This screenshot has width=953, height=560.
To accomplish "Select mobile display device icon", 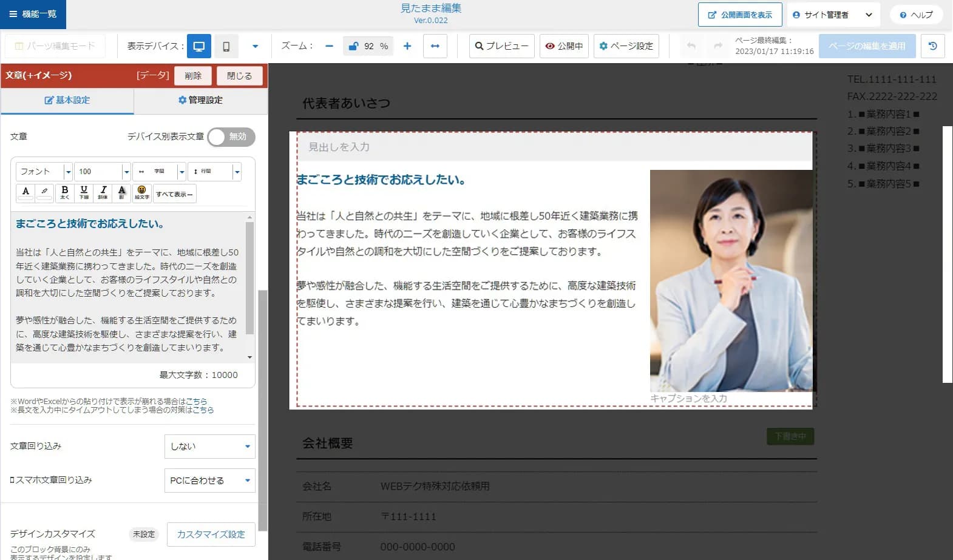I will [x=226, y=46].
